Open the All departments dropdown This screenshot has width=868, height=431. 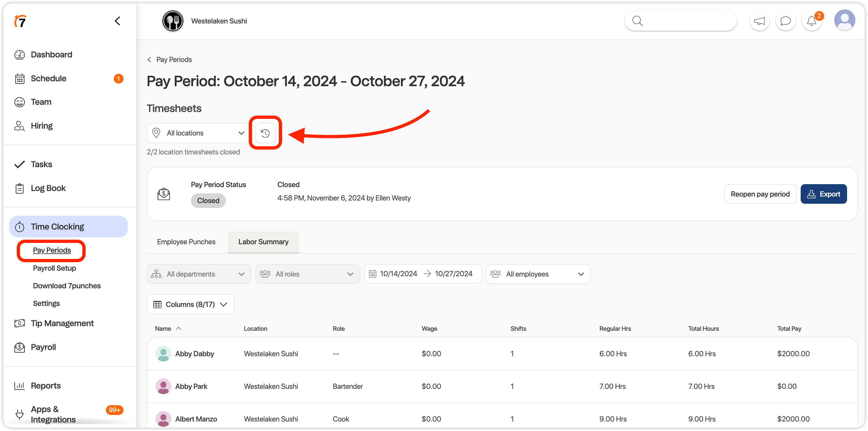pos(199,274)
